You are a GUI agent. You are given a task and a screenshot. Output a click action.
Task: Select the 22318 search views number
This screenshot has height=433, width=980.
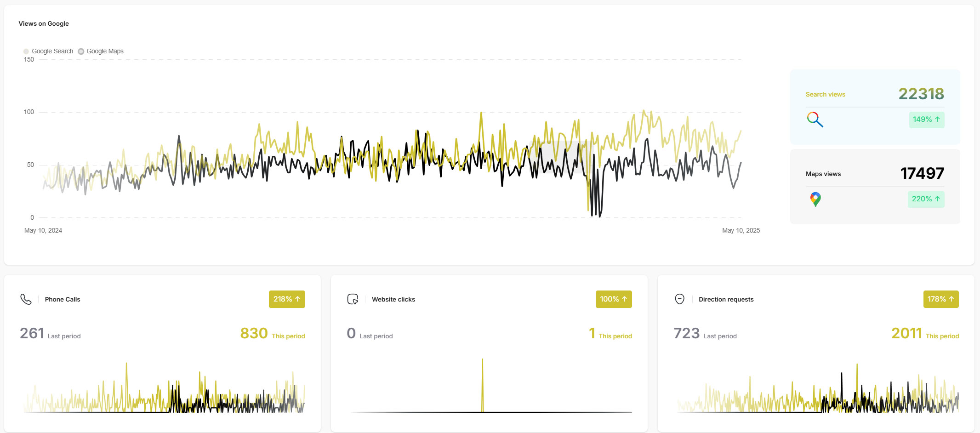[921, 94]
